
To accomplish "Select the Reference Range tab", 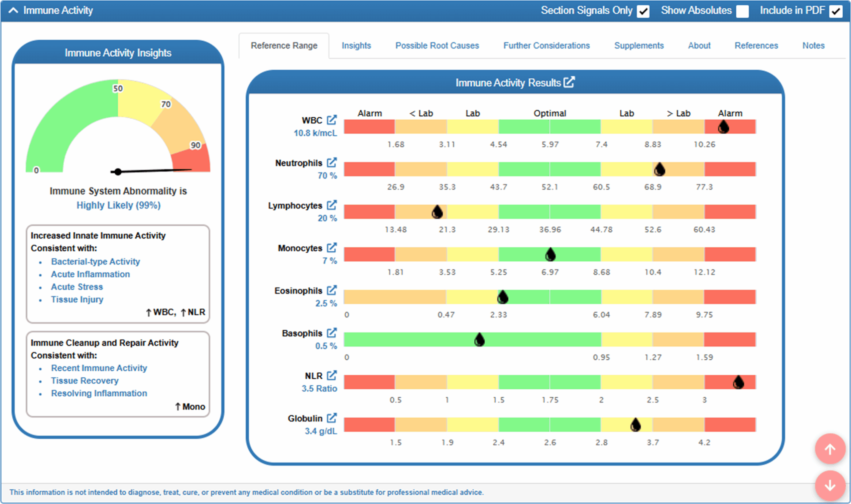I will coord(284,46).
